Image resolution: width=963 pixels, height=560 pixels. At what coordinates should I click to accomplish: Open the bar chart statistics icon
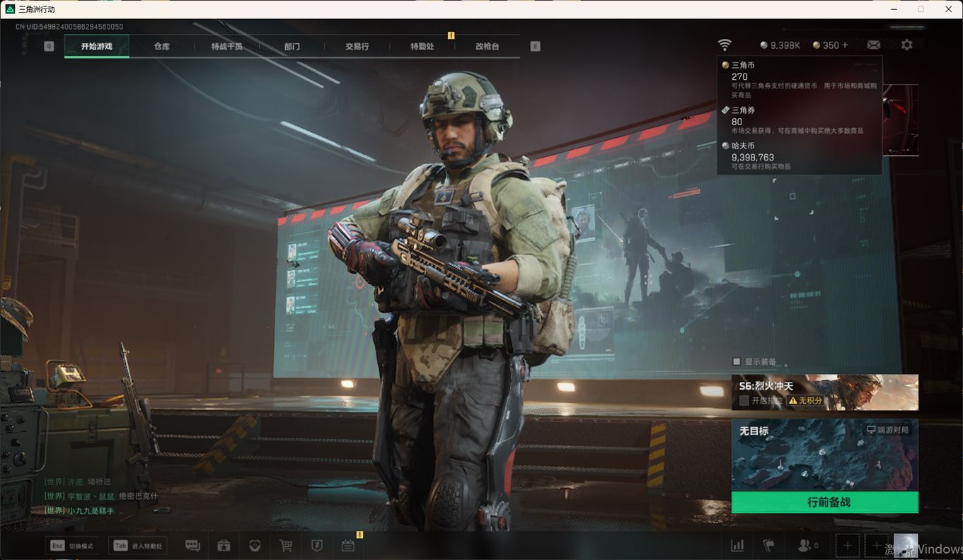pyautogui.click(x=737, y=545)
